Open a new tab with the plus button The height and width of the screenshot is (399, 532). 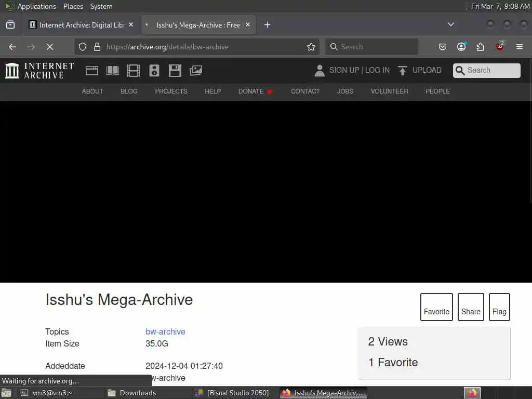point(268,25)
